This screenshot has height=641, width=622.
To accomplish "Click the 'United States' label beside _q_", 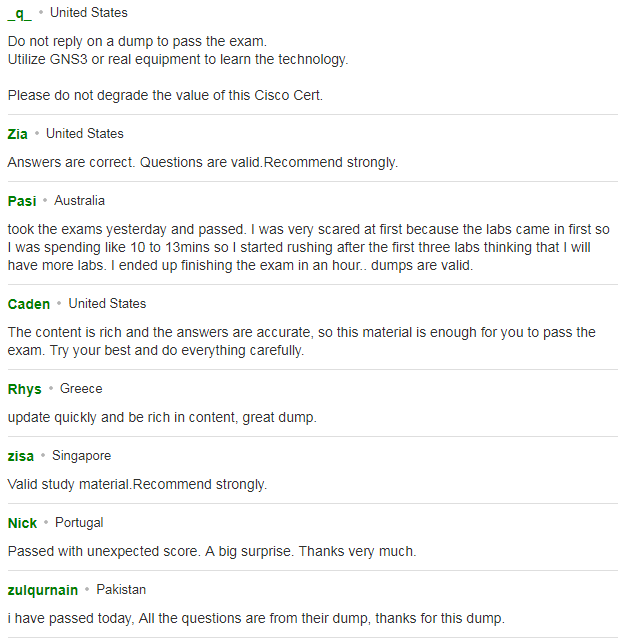I will pos(89,13).
